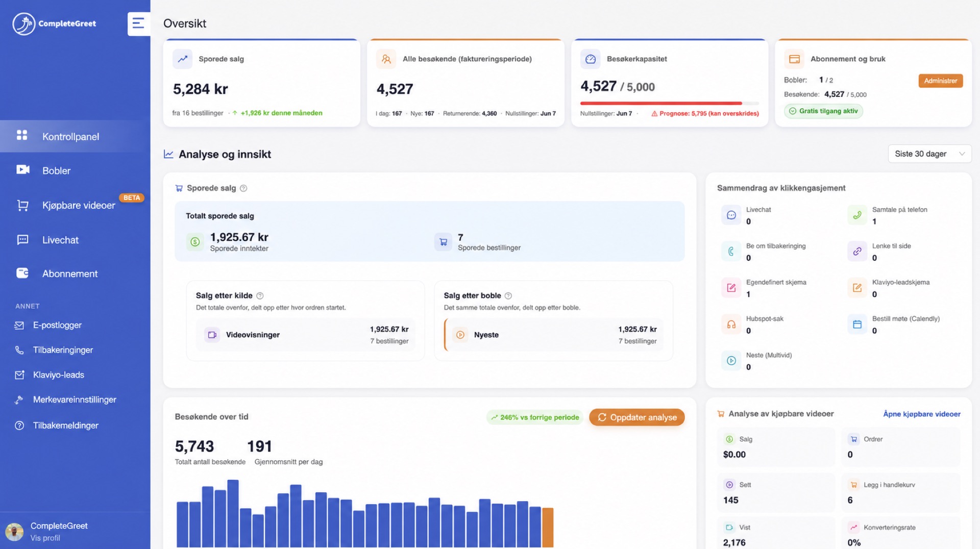This screenshot has width=980, height=549.
Task: Click the '191' Gjennomsnitt per dag figure
Action: 259,446
